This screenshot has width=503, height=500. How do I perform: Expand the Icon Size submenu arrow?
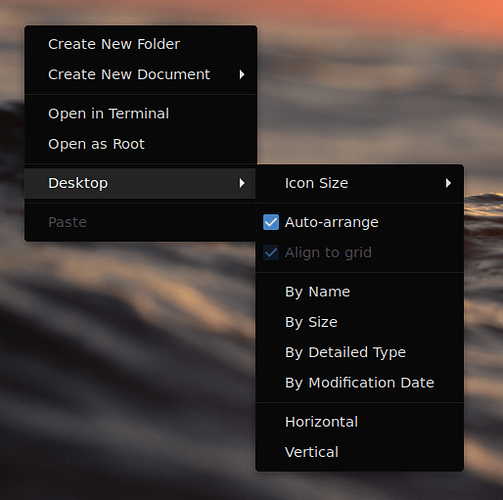tap(448, 183)
